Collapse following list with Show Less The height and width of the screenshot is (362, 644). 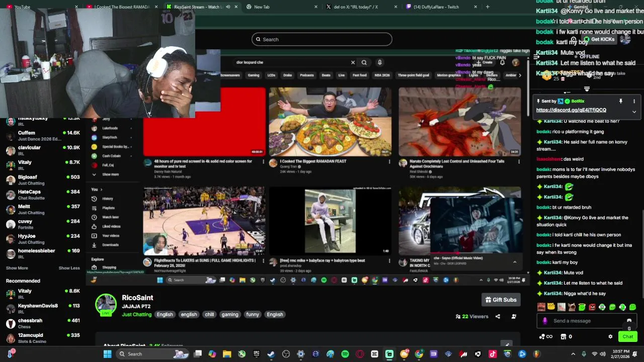tap(69, 268)
